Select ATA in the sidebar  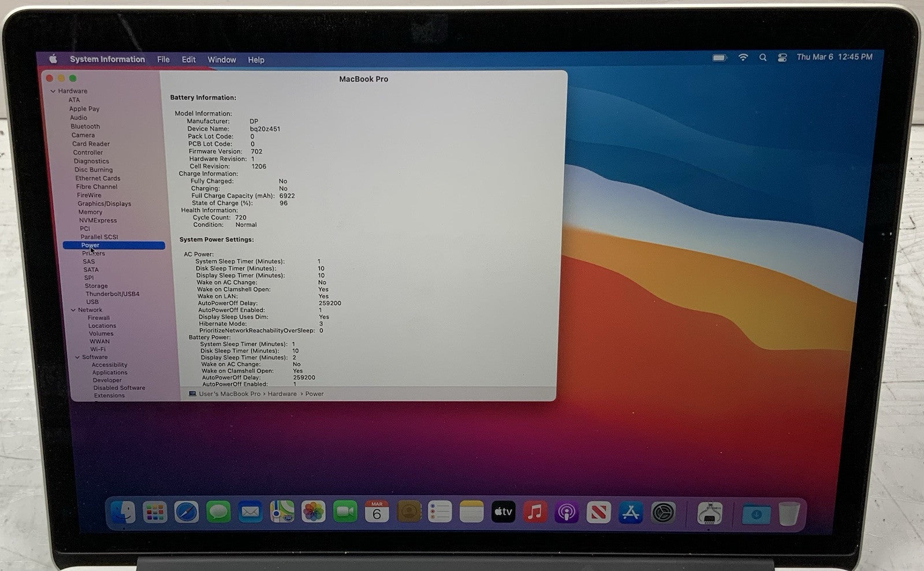coord(74,100)
